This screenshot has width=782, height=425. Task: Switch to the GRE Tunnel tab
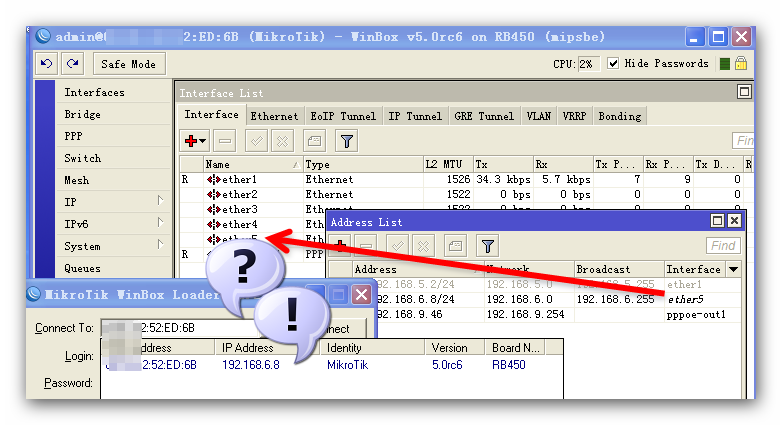pos(484,116)
